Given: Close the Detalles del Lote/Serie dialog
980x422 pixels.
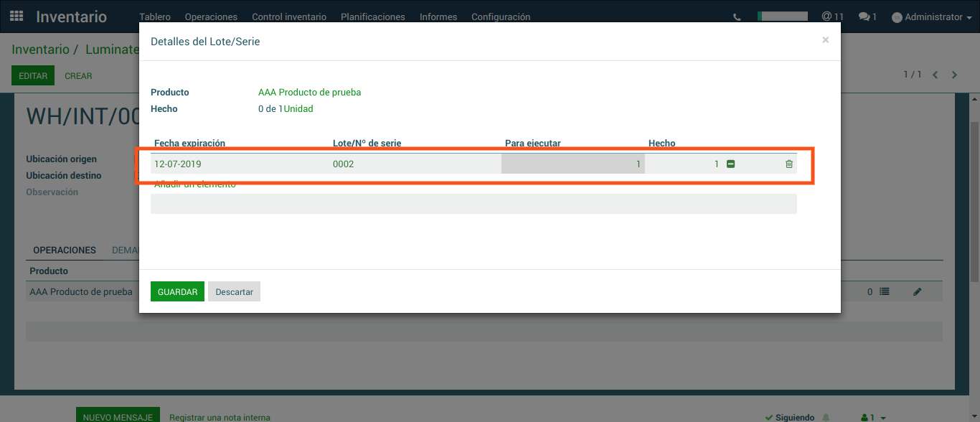Looking at the screenshot, I should (x=825, y=40).
